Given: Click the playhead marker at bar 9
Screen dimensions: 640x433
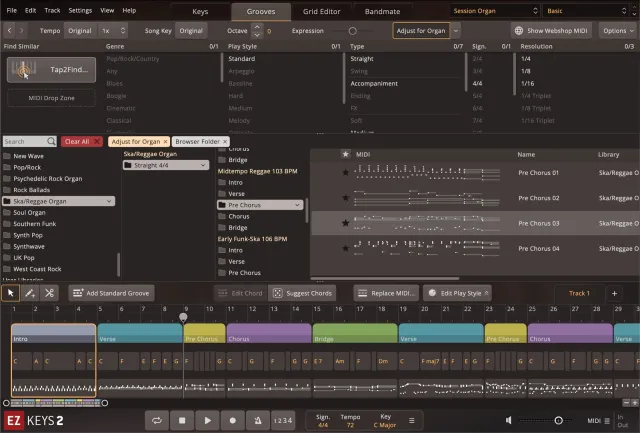Looking at the screenshot, I should (x=183, y=317).
